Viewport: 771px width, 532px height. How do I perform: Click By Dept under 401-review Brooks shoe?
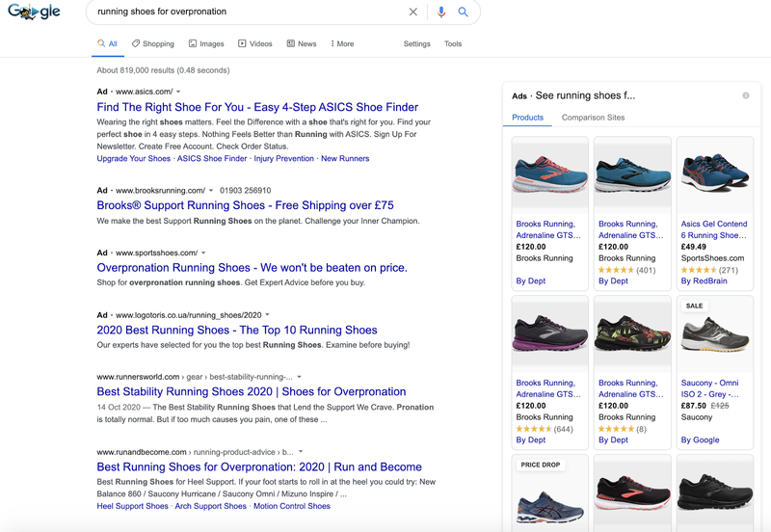pyautogui.click(x=613, y=280)
